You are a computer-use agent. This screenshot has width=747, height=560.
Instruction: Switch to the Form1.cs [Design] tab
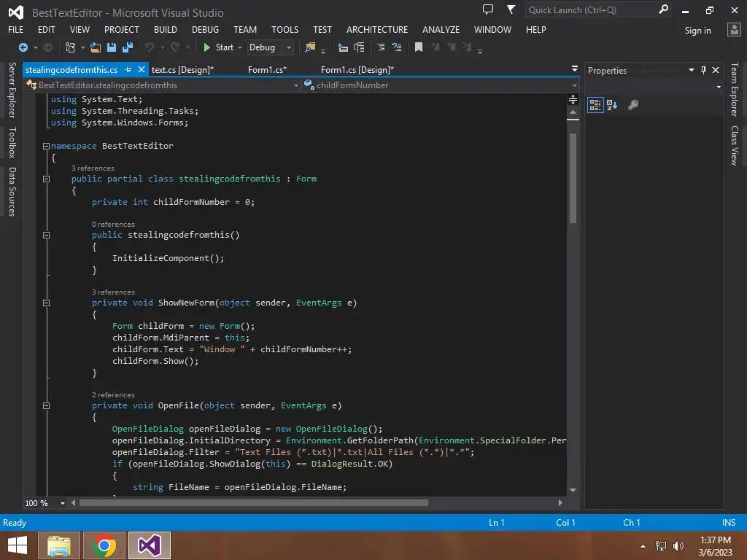357,69
